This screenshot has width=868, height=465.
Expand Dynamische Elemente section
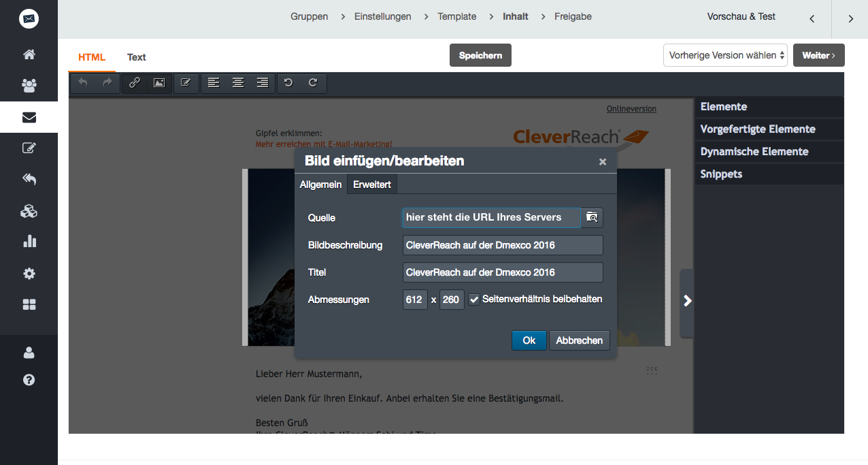[769, 151]
